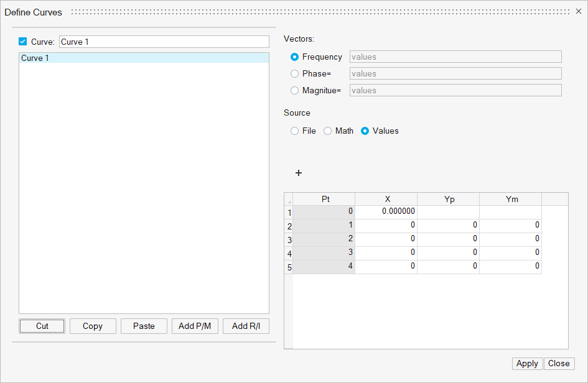Screen dimensions: 588x383
Task: Uncheck the Curve checkbox
Action: click(23, 42)
